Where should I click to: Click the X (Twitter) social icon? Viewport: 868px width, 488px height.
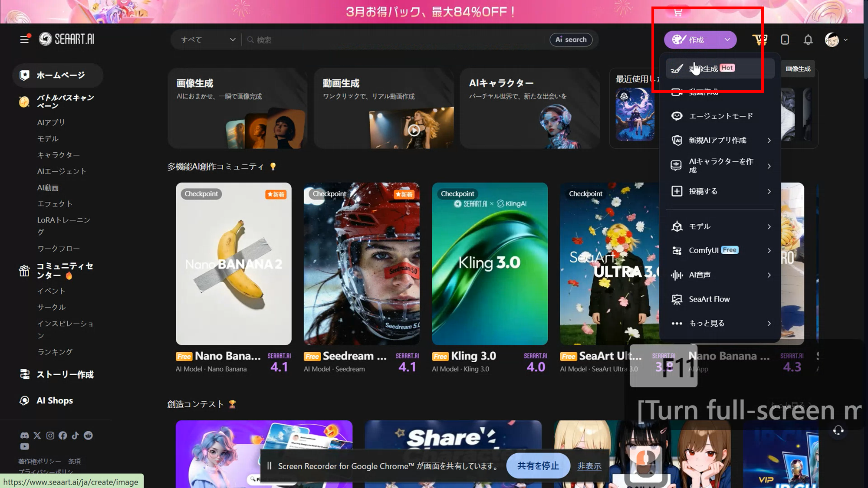point(37,435)
